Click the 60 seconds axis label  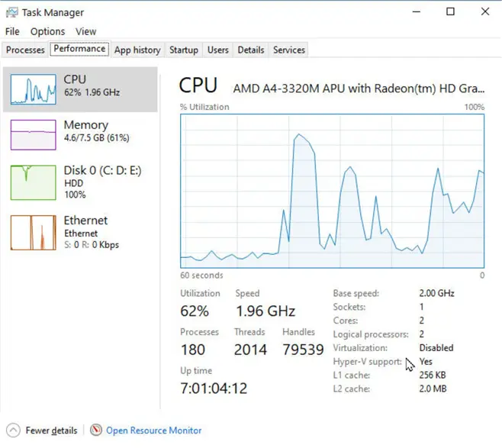tap(201, 276)
